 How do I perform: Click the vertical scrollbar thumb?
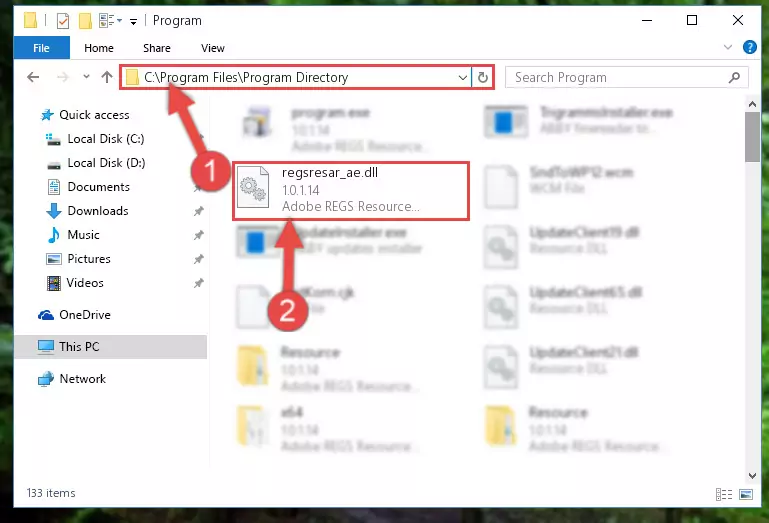(x=752, y=137)
